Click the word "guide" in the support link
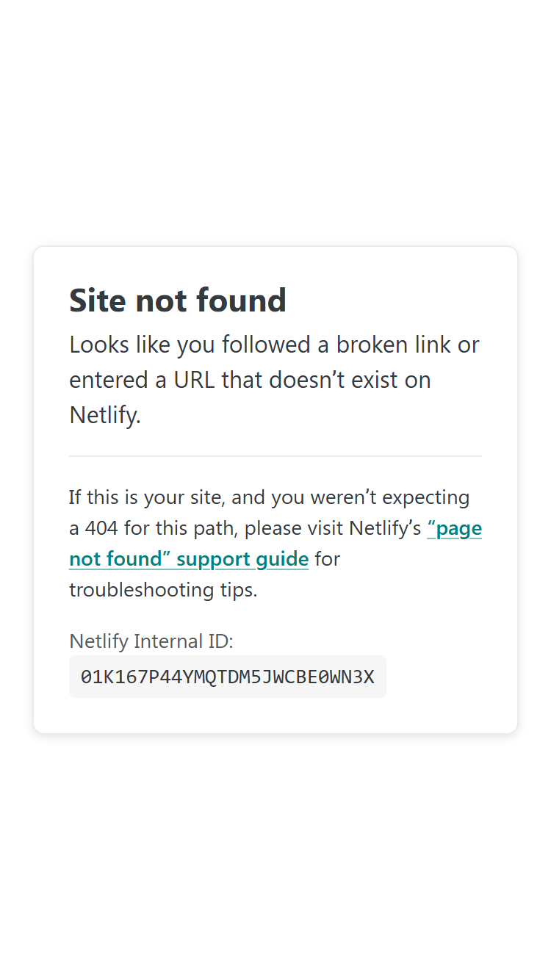 282,559
